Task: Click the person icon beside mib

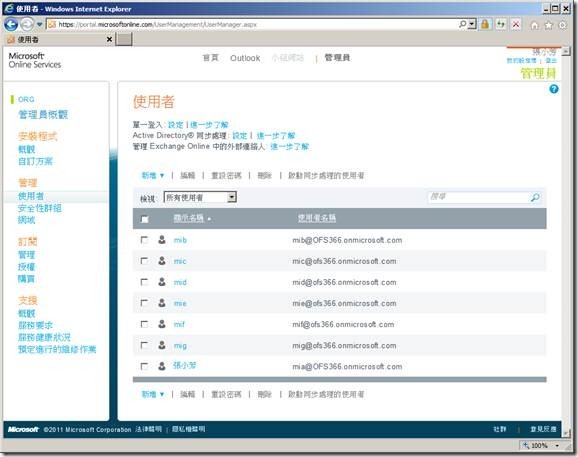Action: (x=161, y=240)
